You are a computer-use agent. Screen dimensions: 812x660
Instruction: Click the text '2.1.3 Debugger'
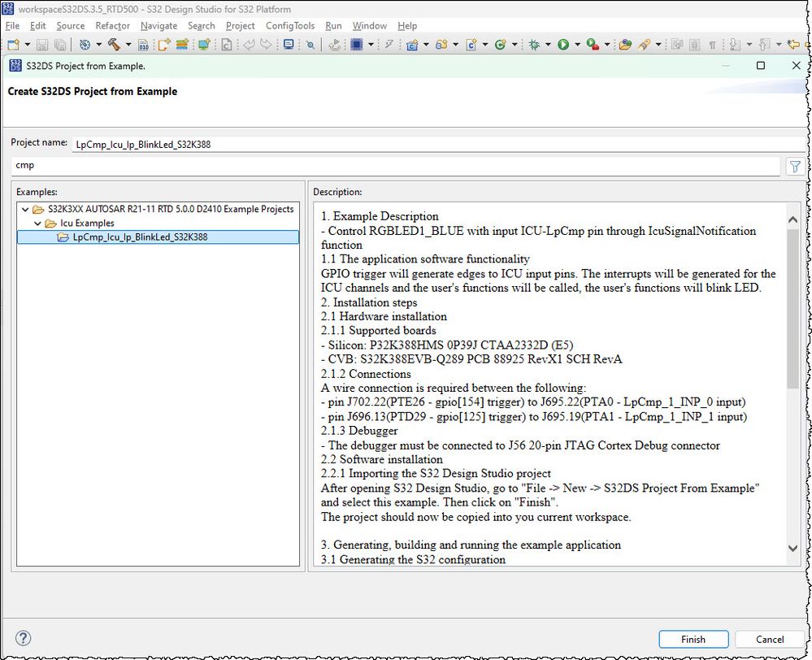click(x=359, y=431)
